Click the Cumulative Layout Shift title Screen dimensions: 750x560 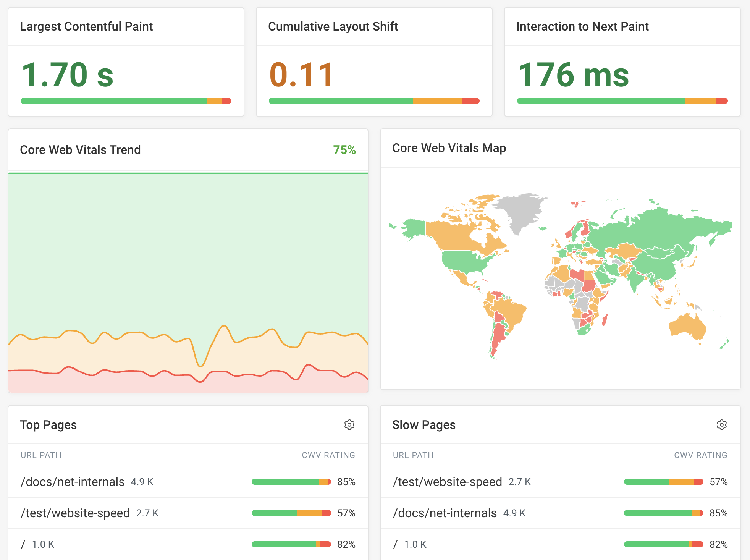[333, 26]
